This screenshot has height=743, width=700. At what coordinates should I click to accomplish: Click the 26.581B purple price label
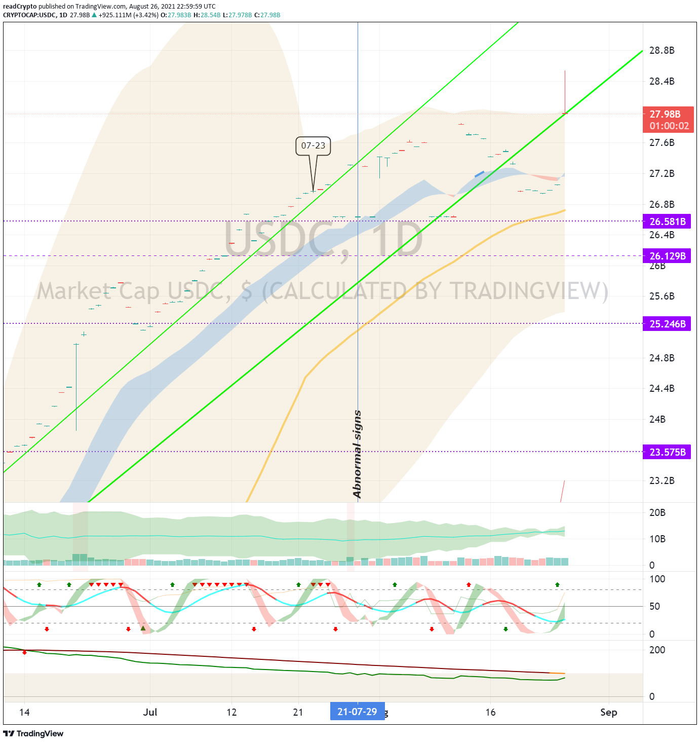667,221
